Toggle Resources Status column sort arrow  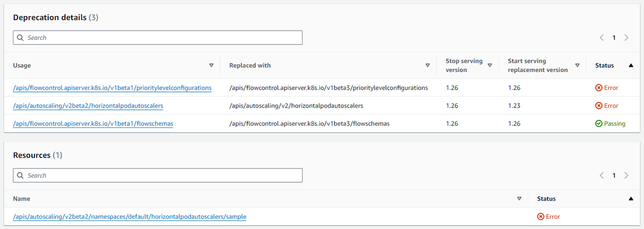(631, 199)
